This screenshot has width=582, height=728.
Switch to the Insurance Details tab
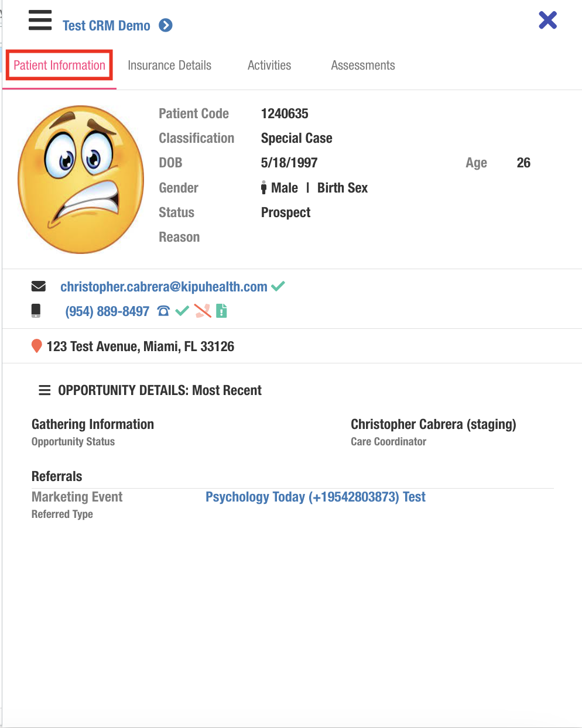pyautogui.click(x=169, y=65)
